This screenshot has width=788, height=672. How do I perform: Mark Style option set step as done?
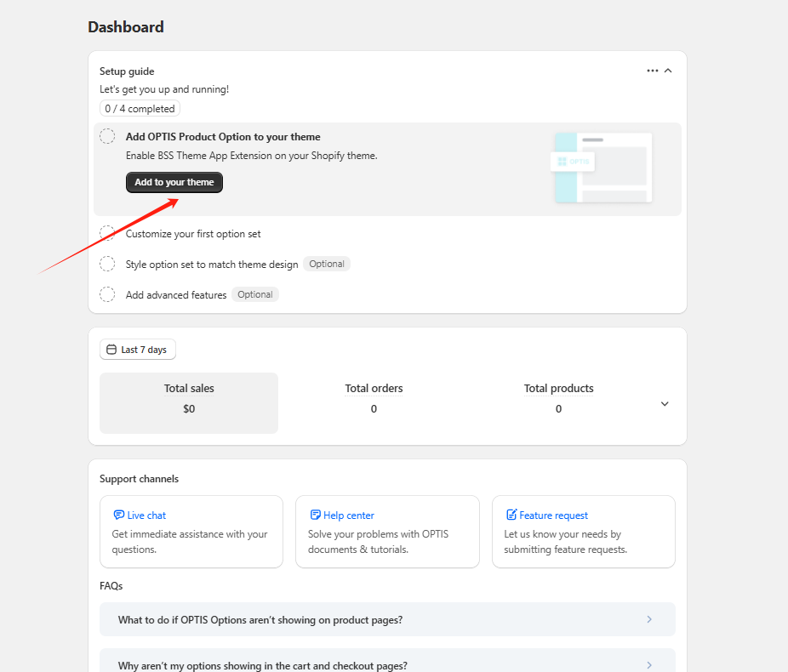coord(107,264)
